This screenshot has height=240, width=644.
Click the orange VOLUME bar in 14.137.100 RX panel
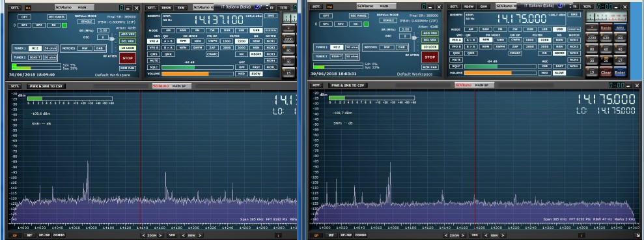pyautogui.click(x=185, y=74)
